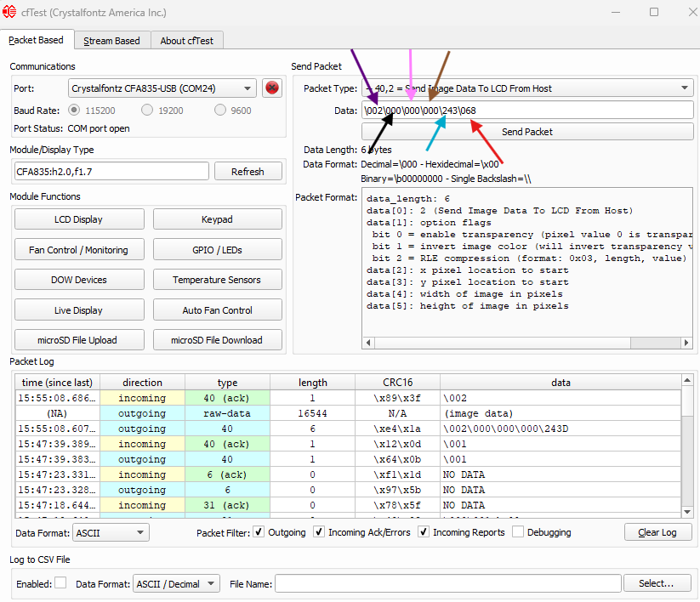Click the Refresh module button
Viewport: 700px width, 602px height.
point(248,172)
